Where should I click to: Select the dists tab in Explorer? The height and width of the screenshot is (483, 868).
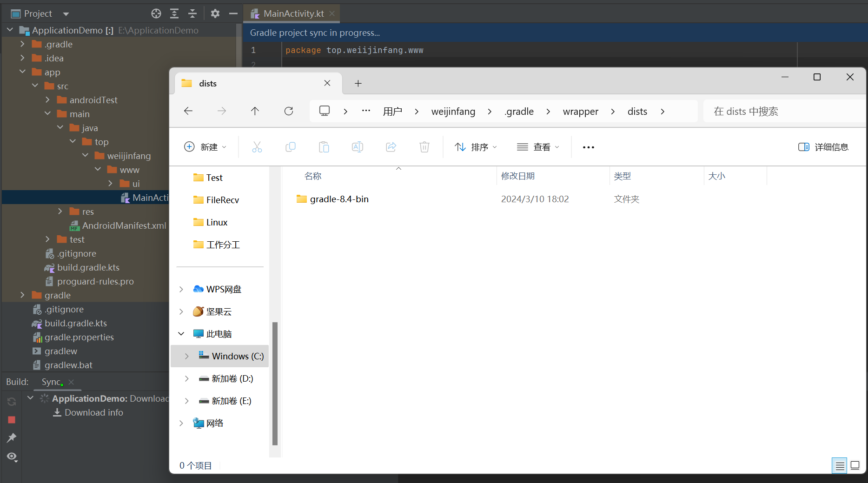258,83
